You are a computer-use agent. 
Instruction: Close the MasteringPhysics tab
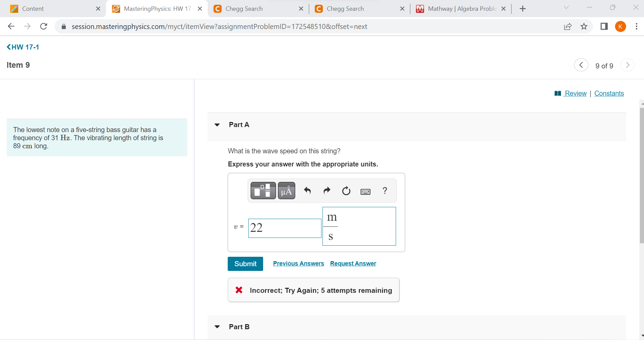tap(200, 9)
